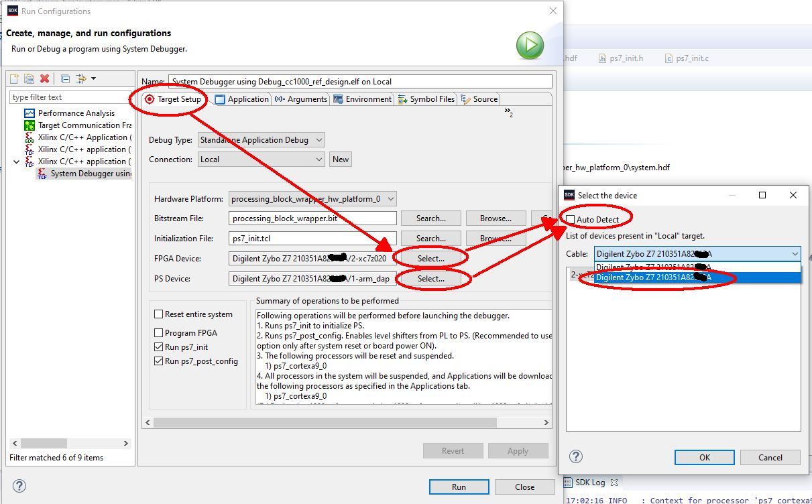The height and width of the screenshot is (504, 812).
Task: Click the New launch configuration icon
Action: (14, 78)
